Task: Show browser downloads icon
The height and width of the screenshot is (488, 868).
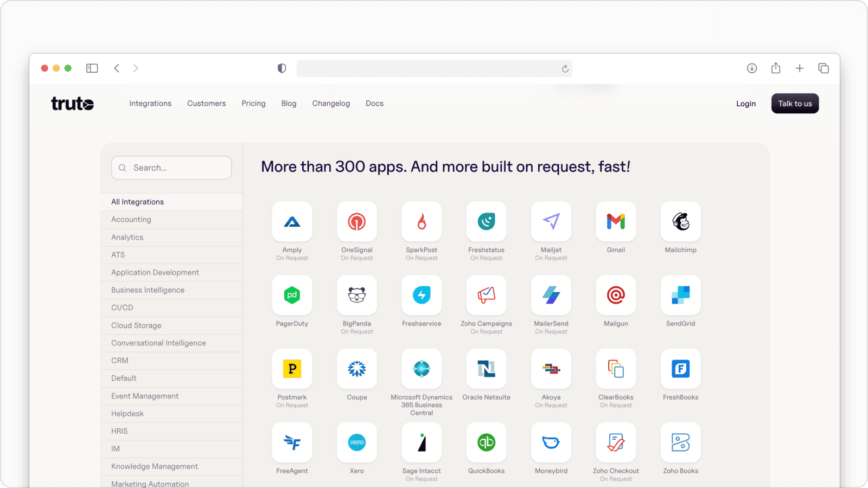Action: point(752,68)
